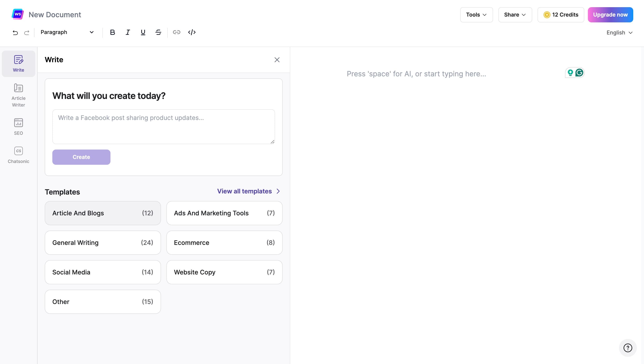
Task: Open Article And Blogs templates
Action: click(x=103, y=213)
